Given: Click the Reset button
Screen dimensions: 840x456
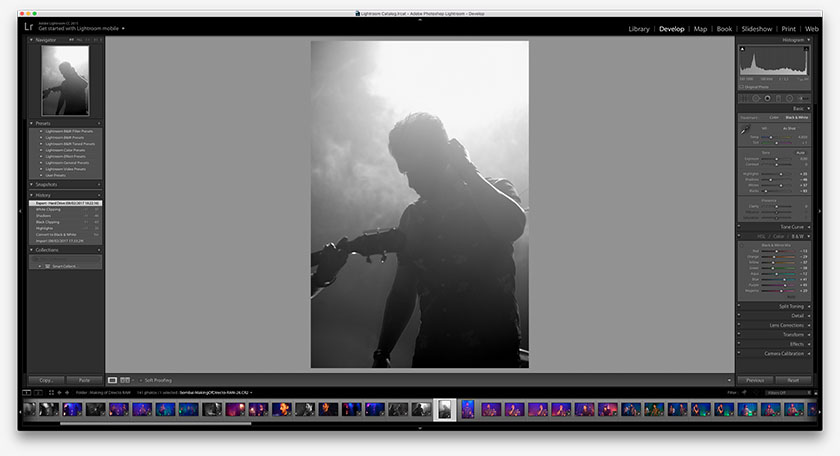Looking at the screenshot, I should [792, 380].
